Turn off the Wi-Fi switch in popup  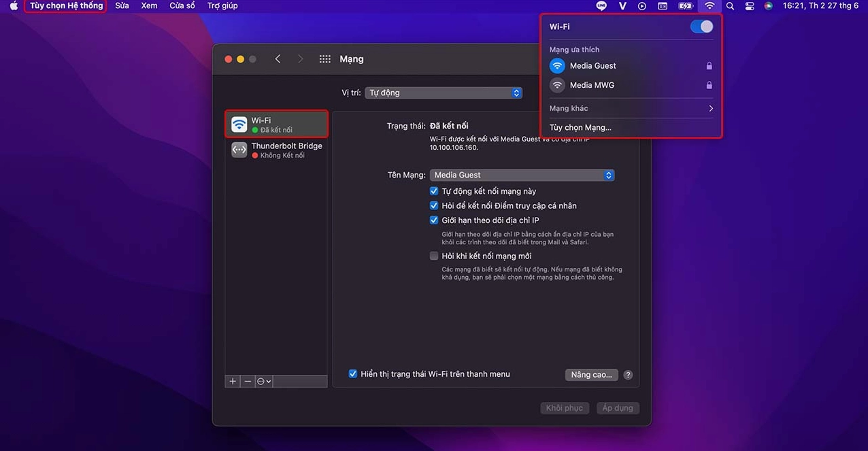(701, 27)
